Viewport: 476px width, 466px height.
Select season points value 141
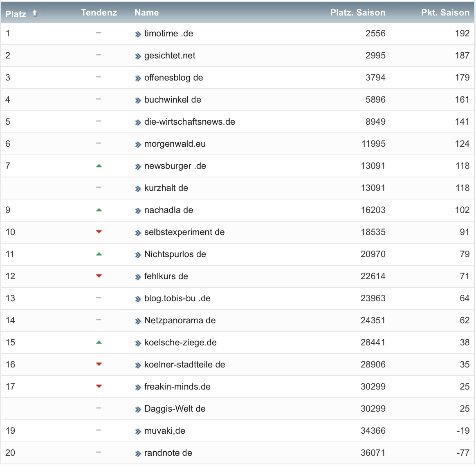[462, 122]
